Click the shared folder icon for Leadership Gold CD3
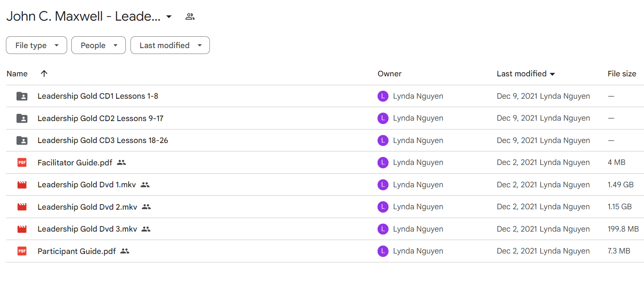This screenshot has height=297, width=644. click(x=22, y=140)
